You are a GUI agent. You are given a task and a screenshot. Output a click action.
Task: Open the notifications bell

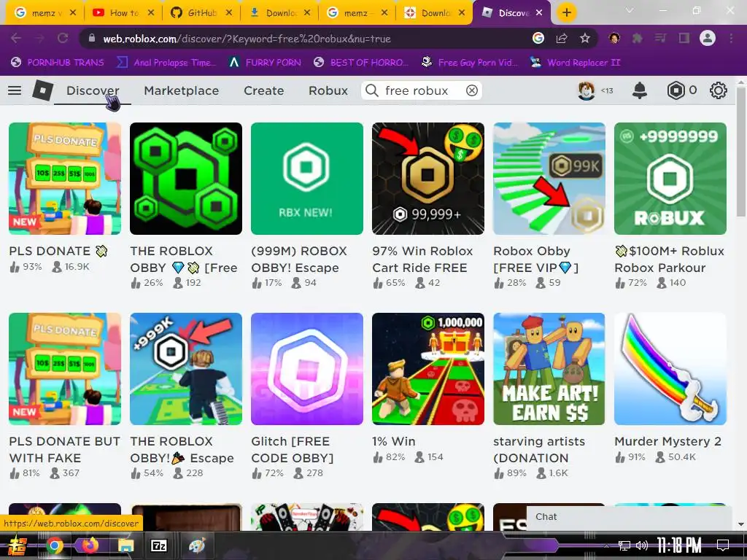[639, 90]
